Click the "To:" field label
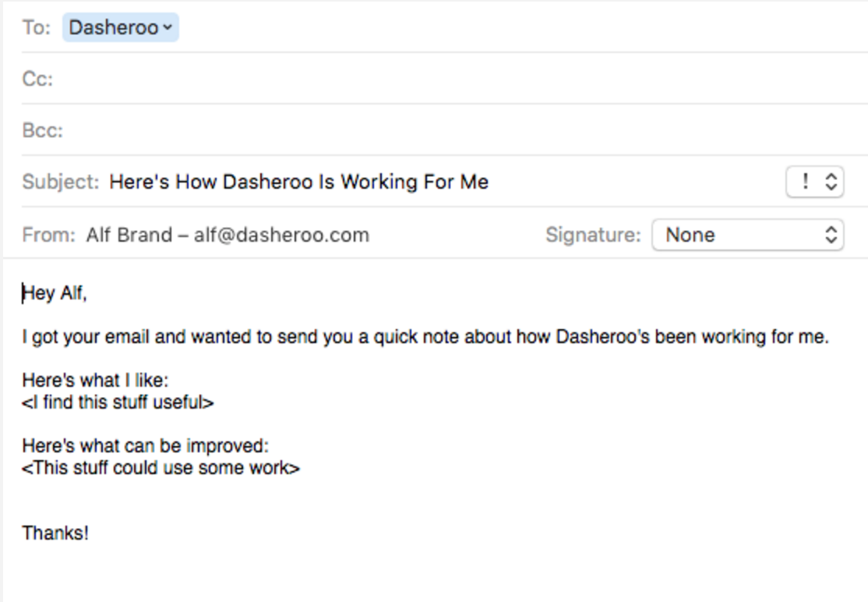Image resolution: width=868 pixels, height=602 pixels. [x=36, y=28]
